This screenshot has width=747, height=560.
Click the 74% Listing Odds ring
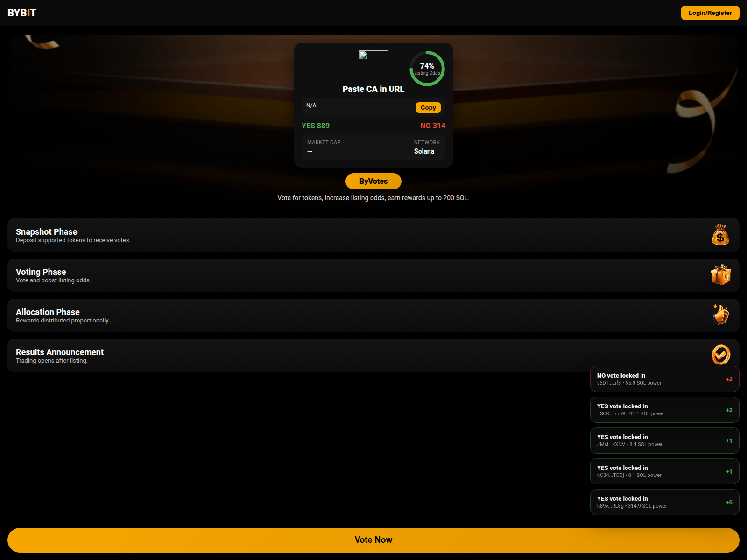point(427,69)
